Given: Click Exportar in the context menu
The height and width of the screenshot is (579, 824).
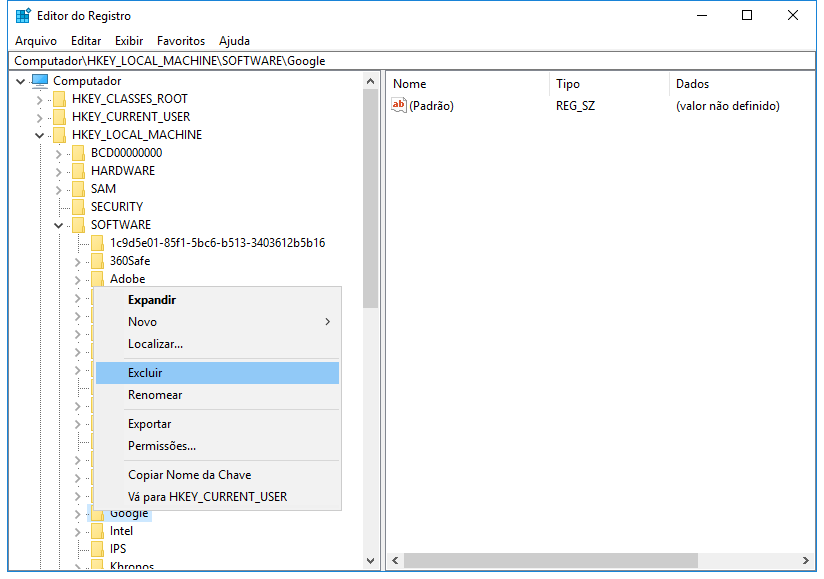Looking at the screenshot, I should click(149, 424).
